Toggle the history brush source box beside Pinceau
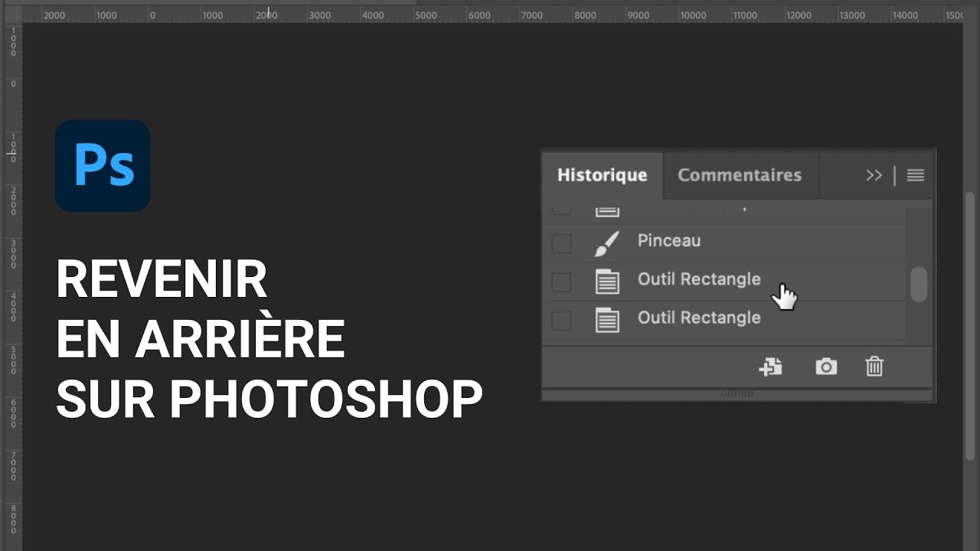 (561, 243)
